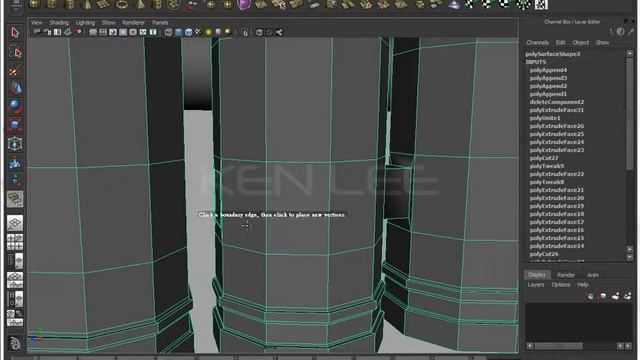Viewport: 640px width, 360px height.
Task: Open the Channel Box Edit menu
Action: click(560, 42)
